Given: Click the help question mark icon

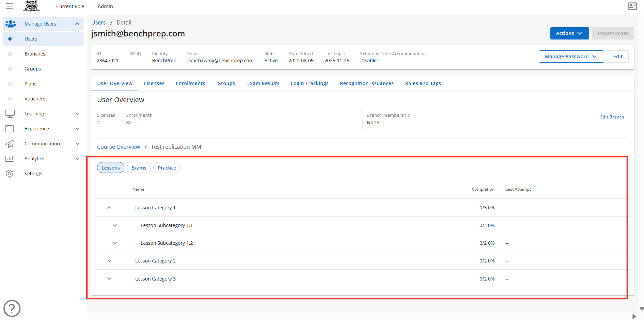Looking at the screenshot, I should point(12,308).
